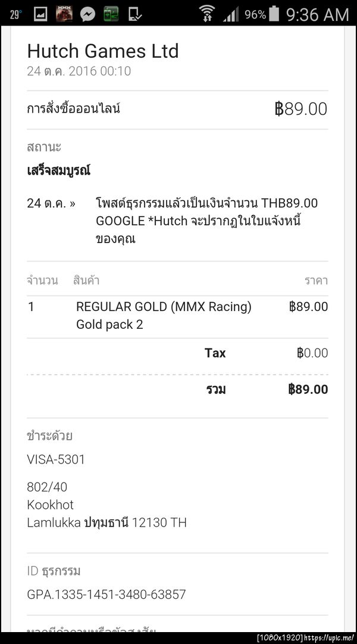Screen dimensions: 357x644
Task: Select the Hutch Games Ltd merchant name
Action: click(x=102, y=51)
